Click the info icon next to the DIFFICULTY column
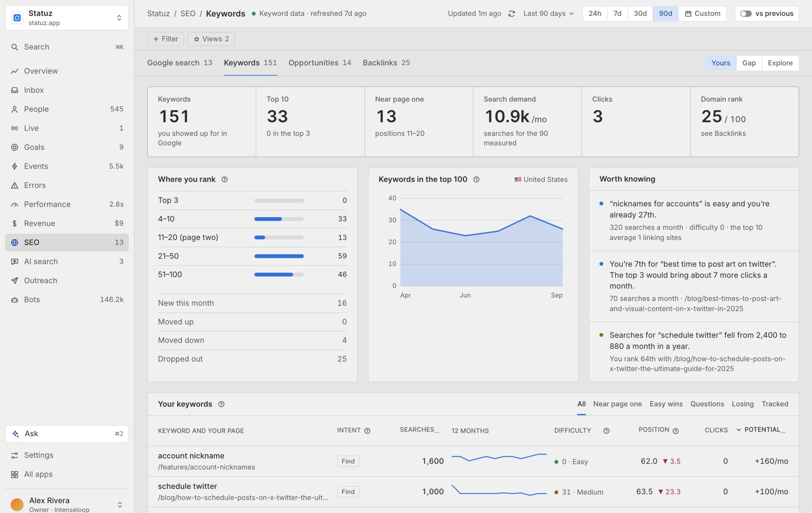 pos(606,431)
